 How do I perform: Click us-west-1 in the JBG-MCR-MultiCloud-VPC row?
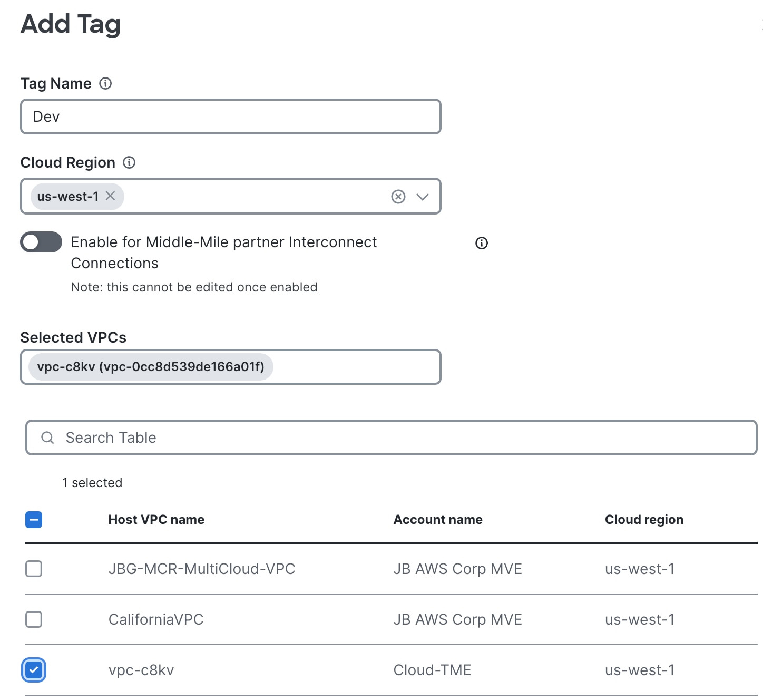click(x=640, y=569)
